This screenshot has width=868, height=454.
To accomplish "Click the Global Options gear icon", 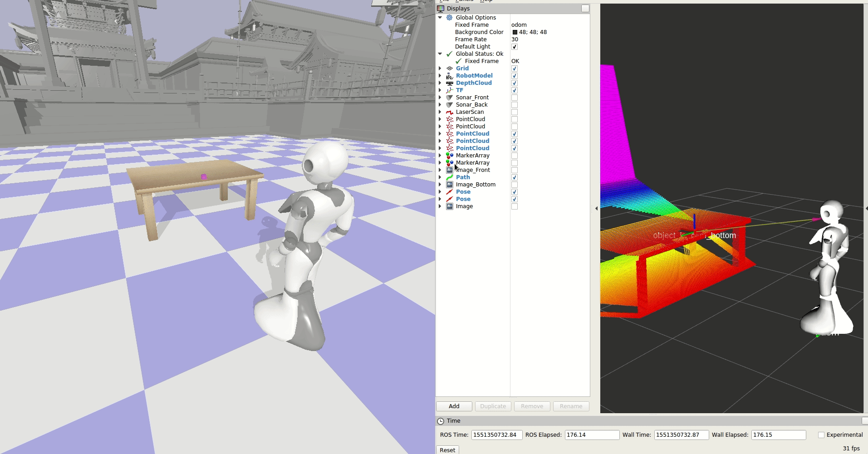I will (449, 17).
